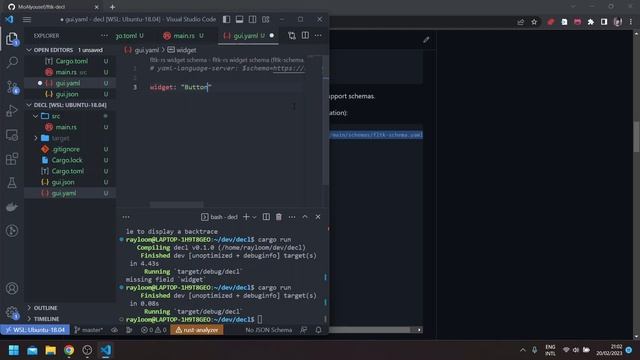This screenshot has height=360, width=640.
Task: Create a new terminal with plus icon
Action: 246,217
